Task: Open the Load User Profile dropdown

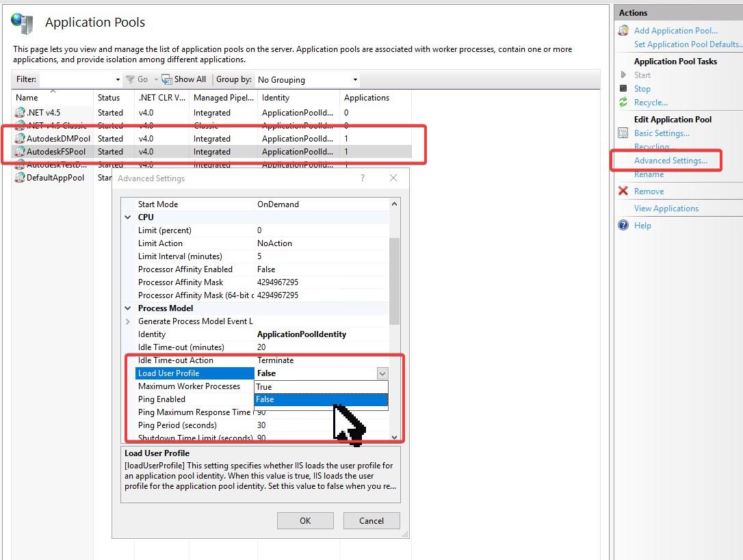Action: click(382, 373)
